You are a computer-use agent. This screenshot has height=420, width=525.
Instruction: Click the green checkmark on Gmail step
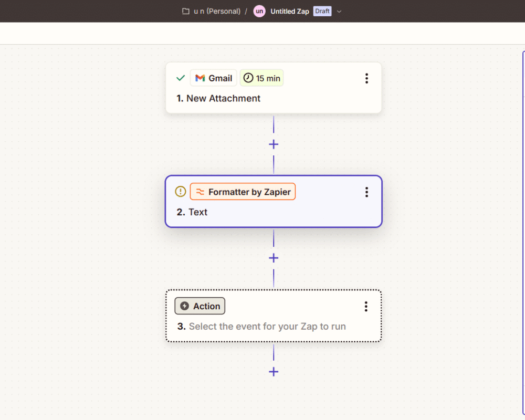coord(181,78)
